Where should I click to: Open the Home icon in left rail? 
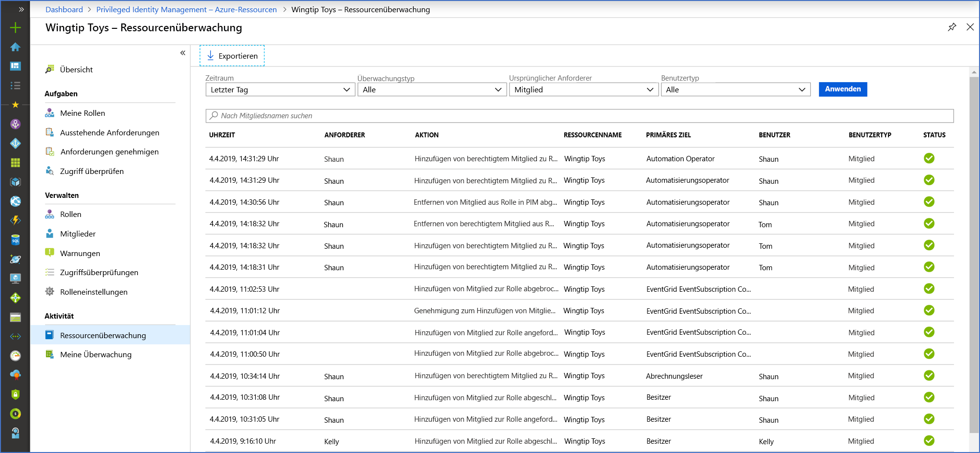15,47
